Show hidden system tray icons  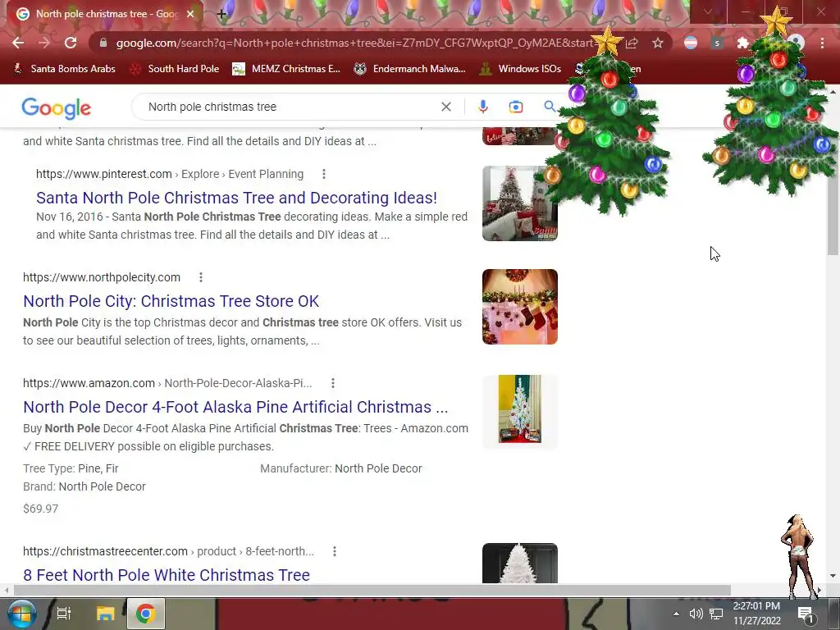tap(676, 614)
